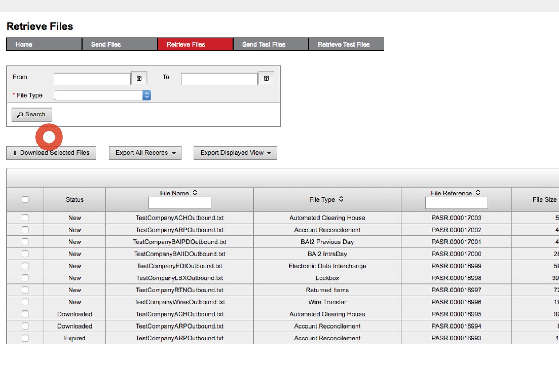Check the checkbox for TestCompanyACHOutbound.txt with New status
This screenshot has width=559, height=392.
pyautogui.click(x=25, y=217)
